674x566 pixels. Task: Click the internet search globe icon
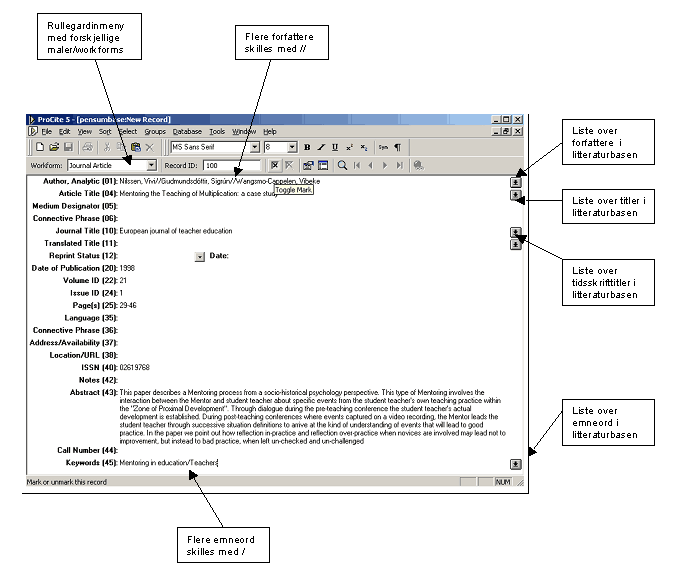(x=418, y=165)
